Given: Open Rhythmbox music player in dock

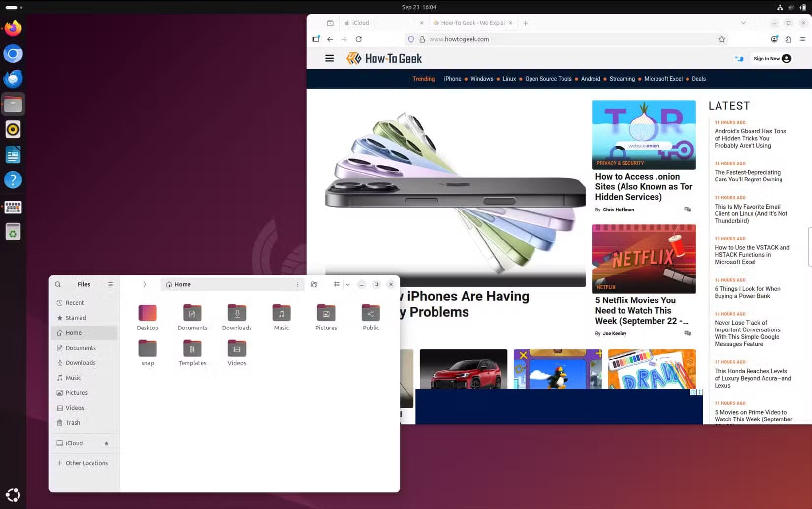Looking at the screenshot, I should (13, 129).
